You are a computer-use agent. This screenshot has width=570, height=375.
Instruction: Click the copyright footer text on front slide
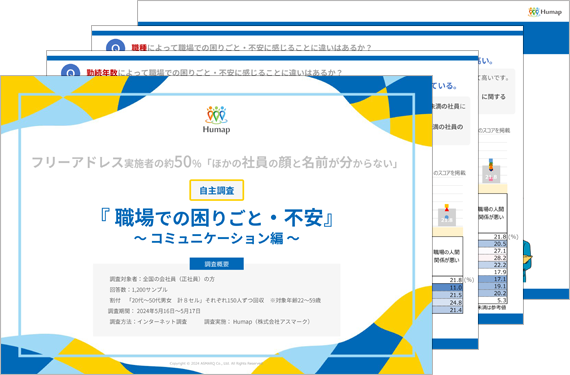pyautogui.click(x=216, y=363)
